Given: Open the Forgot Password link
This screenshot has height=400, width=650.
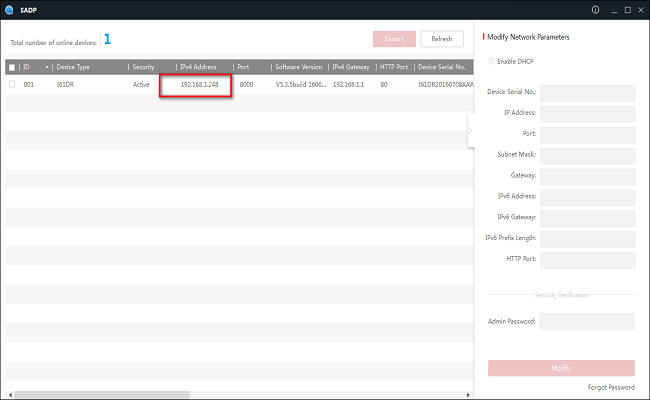Looking at the screenshot, I should [609, 387].
